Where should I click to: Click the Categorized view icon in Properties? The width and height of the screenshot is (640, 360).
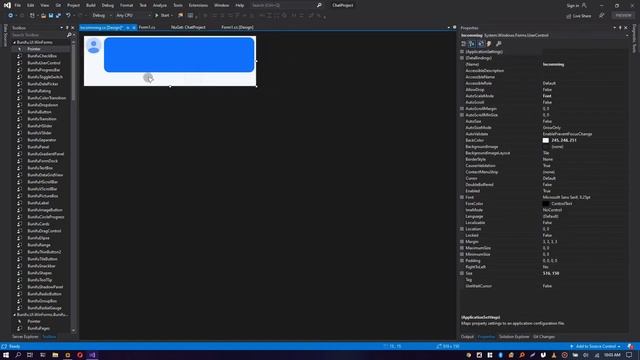pos(464,44)
